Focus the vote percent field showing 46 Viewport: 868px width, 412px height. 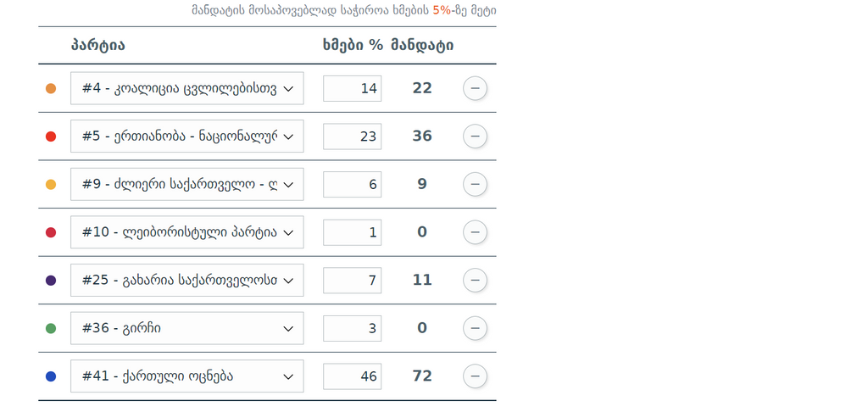tap(352, 376)
